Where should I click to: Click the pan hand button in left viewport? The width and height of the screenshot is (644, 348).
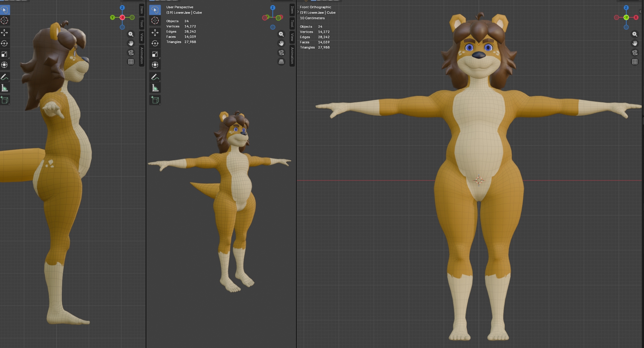tap(131, 43)
